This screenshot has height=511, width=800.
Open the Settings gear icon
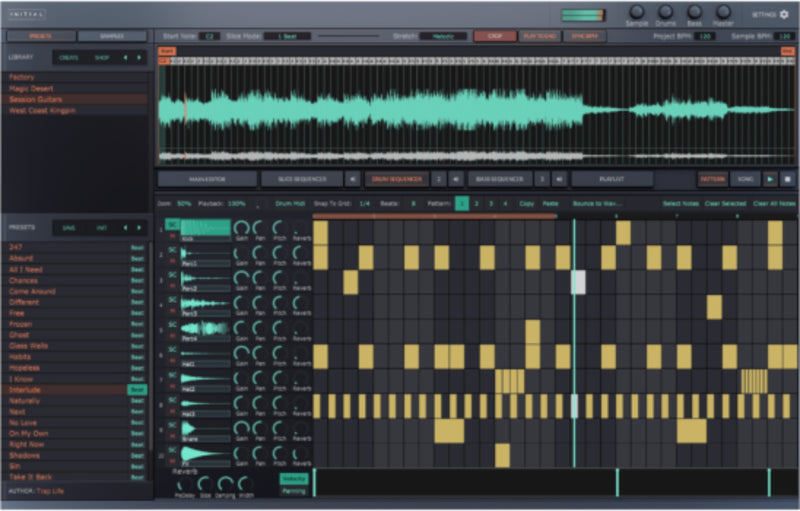point(784,14)
